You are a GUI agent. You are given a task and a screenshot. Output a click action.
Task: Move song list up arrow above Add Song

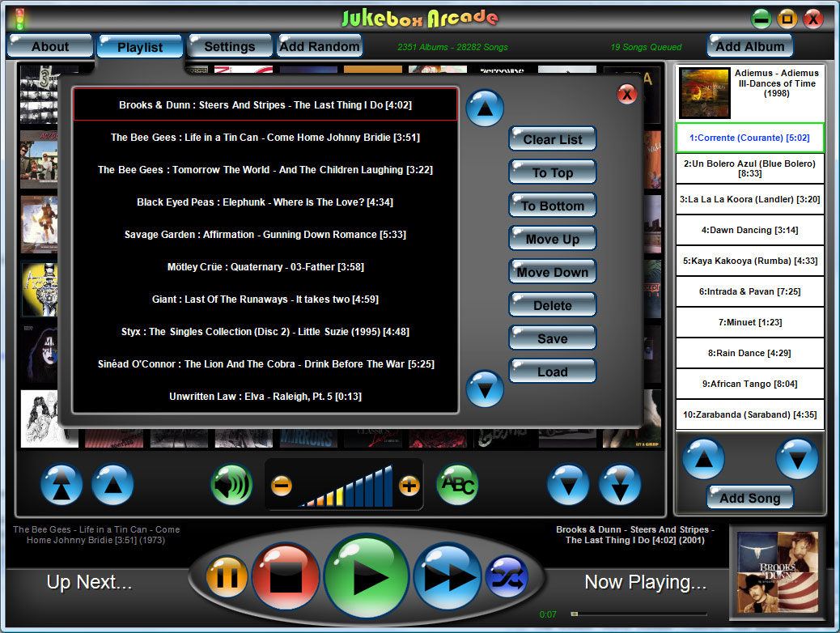click(x=703, y=459)
